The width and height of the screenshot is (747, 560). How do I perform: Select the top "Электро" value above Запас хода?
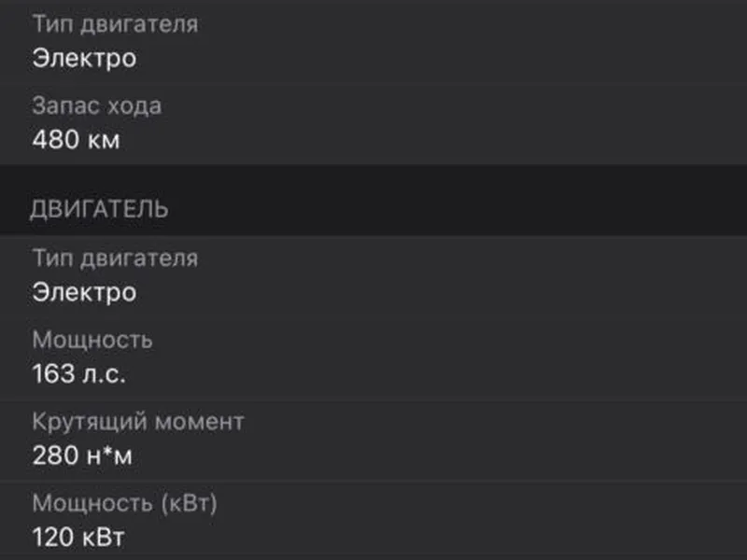pyautogui.click(x=84, y=58)
